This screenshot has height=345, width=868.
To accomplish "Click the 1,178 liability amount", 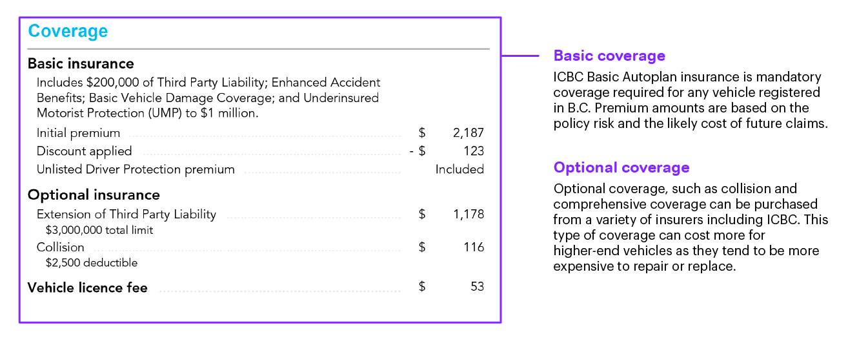I will (x=468, y=214).
